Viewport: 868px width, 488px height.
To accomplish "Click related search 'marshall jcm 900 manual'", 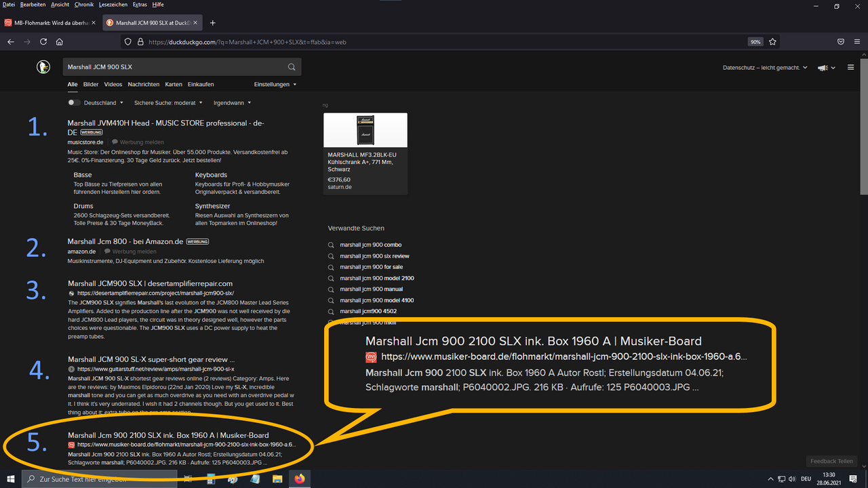I will (x=372, y=289).
